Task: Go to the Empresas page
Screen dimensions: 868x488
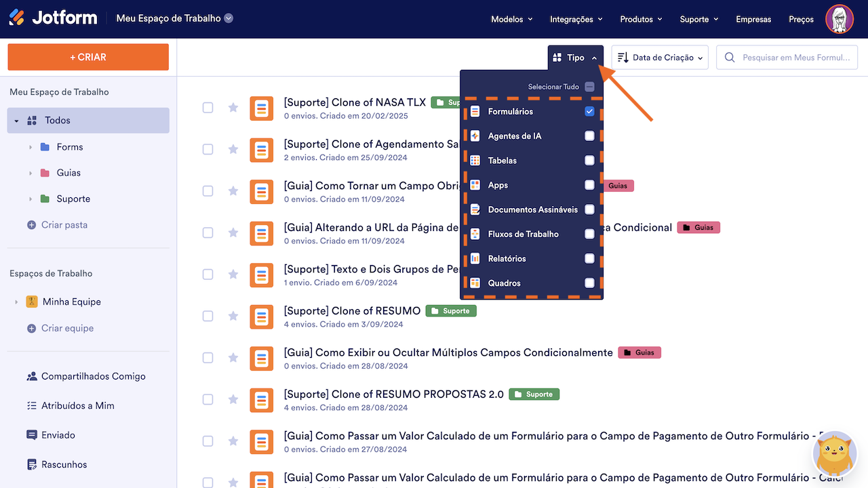Action: pos(753,19)
